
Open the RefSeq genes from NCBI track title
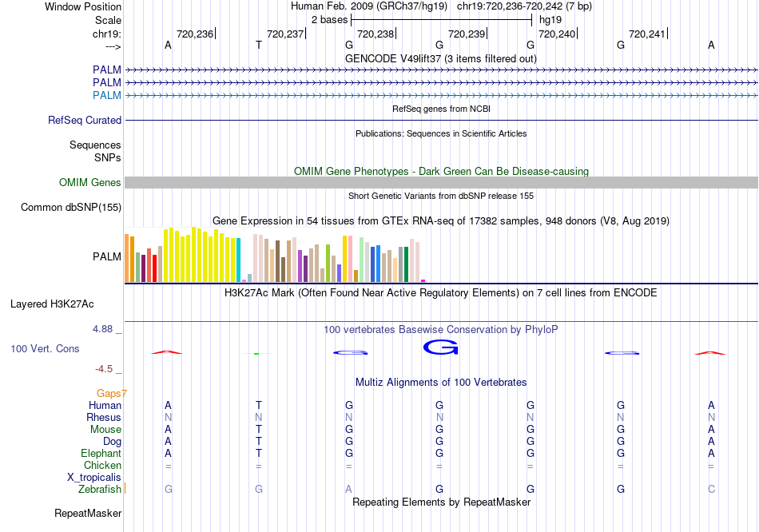[x=441, y=109]
